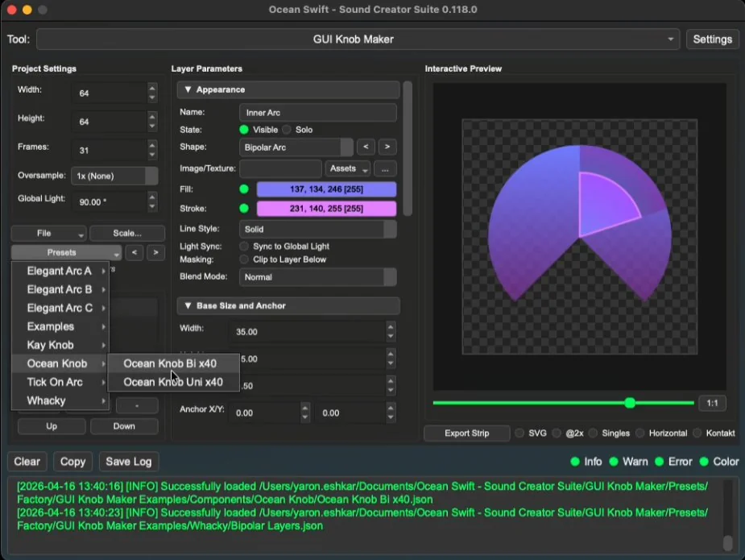Open the Stroke color swatch
This screenshot has width=745, height=560.
326,208
